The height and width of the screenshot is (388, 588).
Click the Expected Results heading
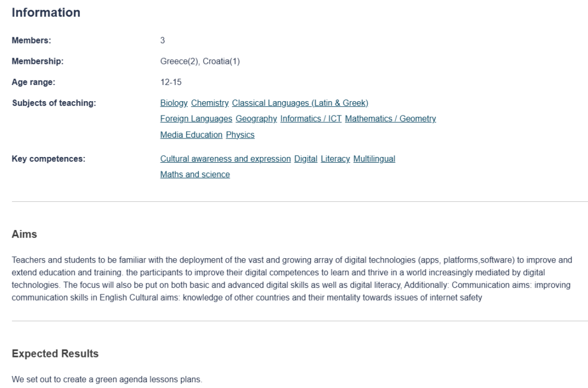pyautogui.click(x=55, y=354)
